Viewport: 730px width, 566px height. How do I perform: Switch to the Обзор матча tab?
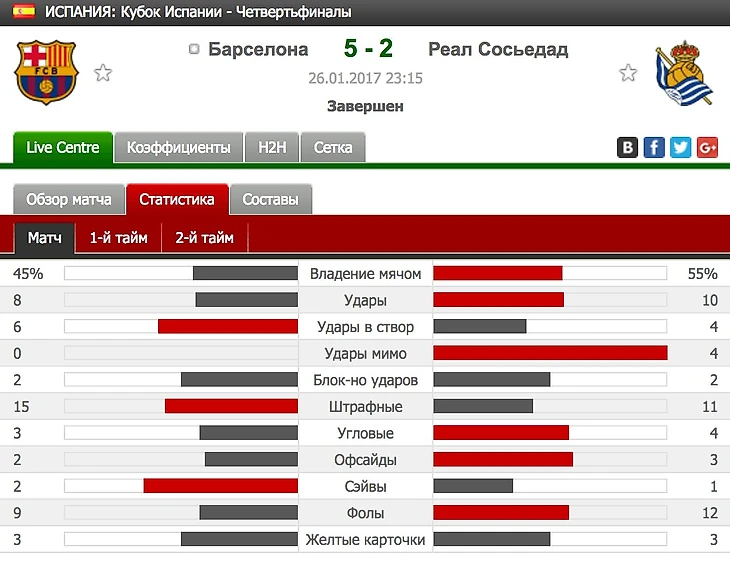[68, 199]
